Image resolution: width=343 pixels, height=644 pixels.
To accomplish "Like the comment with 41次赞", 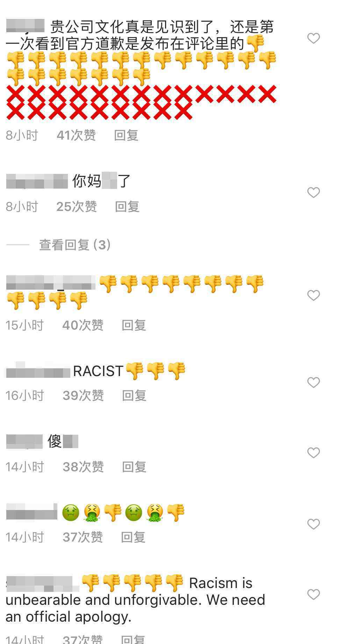I will pyautogui.click(x=313, y=38).
